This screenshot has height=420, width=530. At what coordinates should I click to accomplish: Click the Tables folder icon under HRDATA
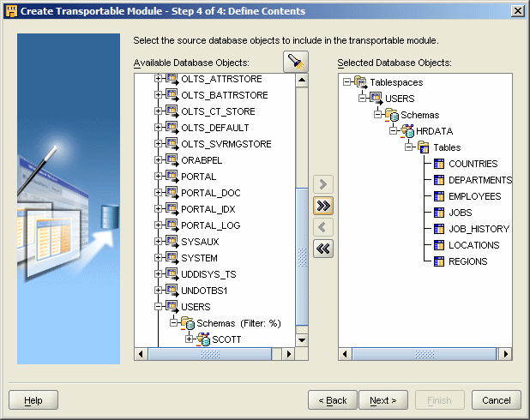(x=423, y=147)
